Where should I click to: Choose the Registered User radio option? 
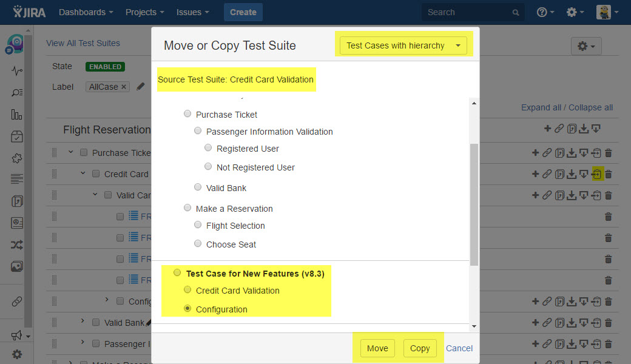click(x=208, y=148)
